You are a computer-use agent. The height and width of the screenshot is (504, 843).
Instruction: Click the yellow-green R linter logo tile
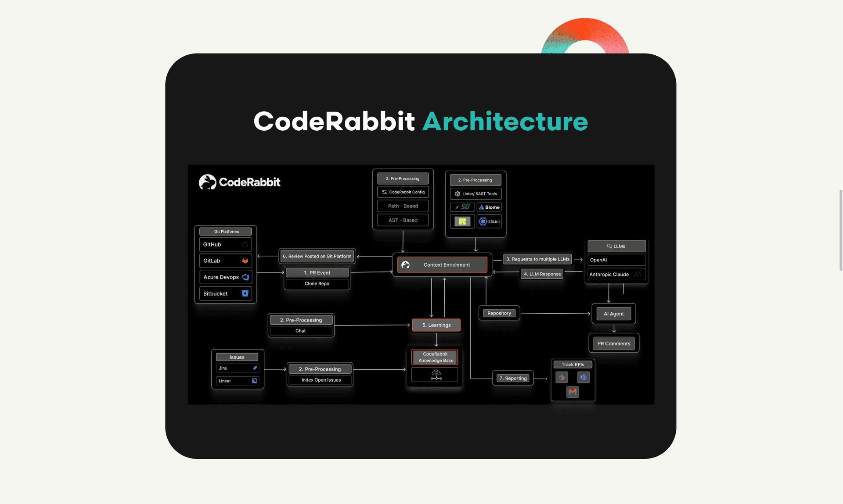(x=462, y=222)
